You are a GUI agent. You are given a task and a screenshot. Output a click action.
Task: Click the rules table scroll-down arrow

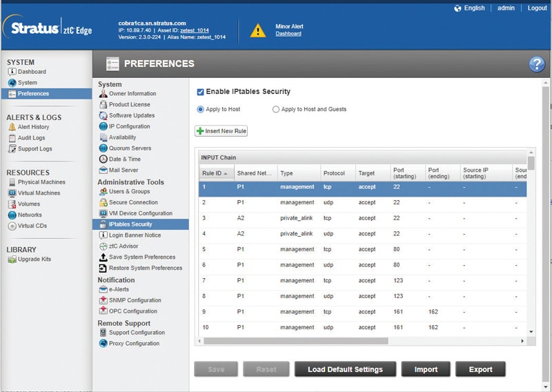coord(531,332)
